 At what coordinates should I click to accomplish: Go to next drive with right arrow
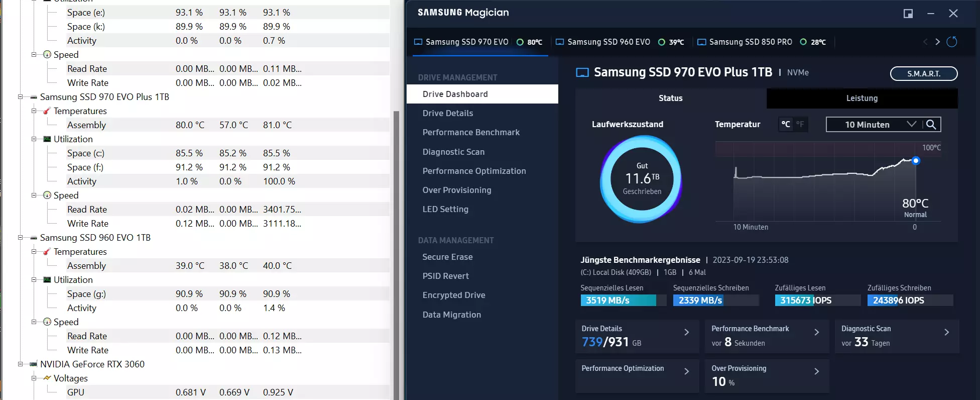click(937, 42)
